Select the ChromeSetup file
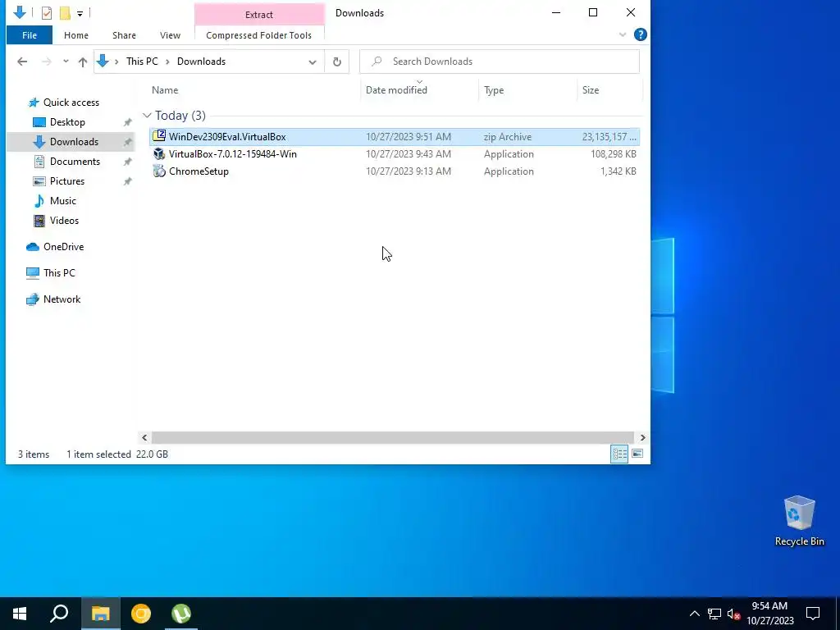The width and height of the screenshot is (840, 630). coord(395,171)
